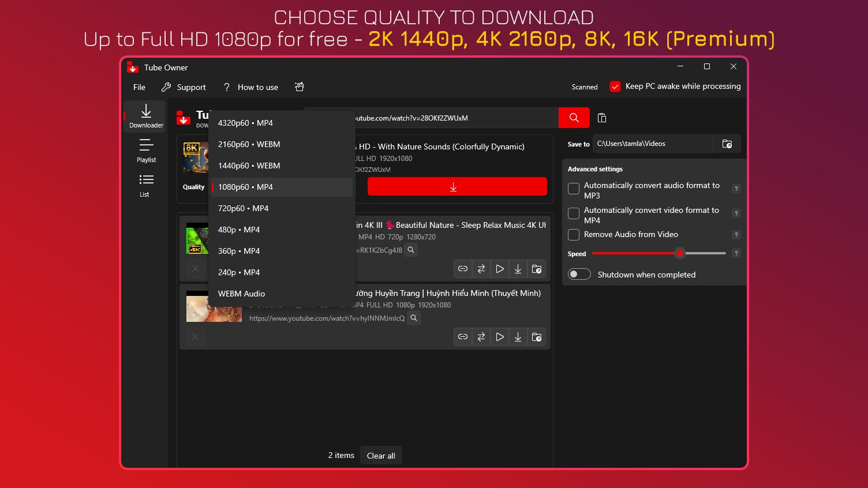Enable automatic video conversion to MP4
This screenshot has height=488, width=868.
pos(574,213)
